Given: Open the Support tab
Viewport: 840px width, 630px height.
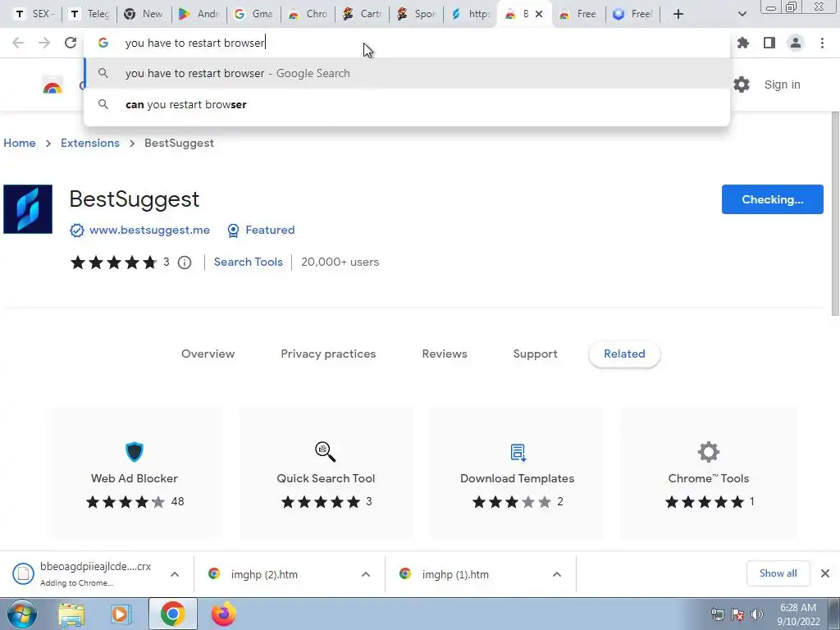Looking at the screenshot, I should (x=535, y=354).
